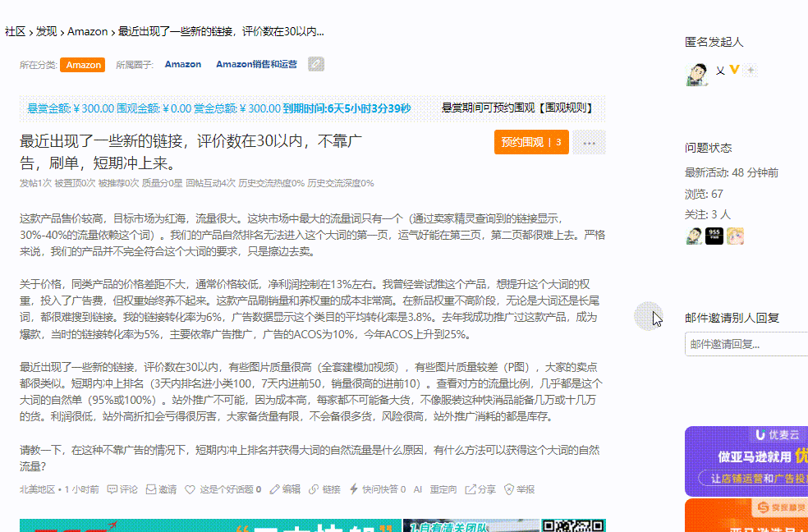808x532 pixels.
Task: Click the orange Amazon category tag
Action: point(83,65)
